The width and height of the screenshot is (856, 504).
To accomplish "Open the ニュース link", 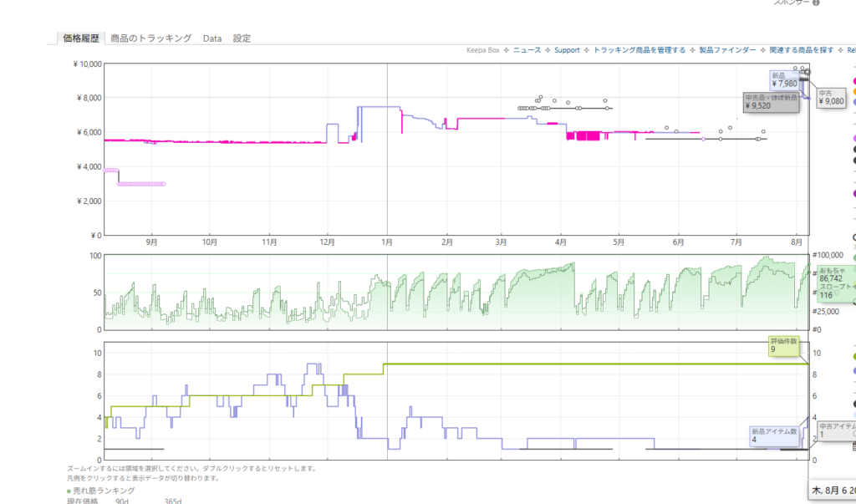I will click(527, 49).
